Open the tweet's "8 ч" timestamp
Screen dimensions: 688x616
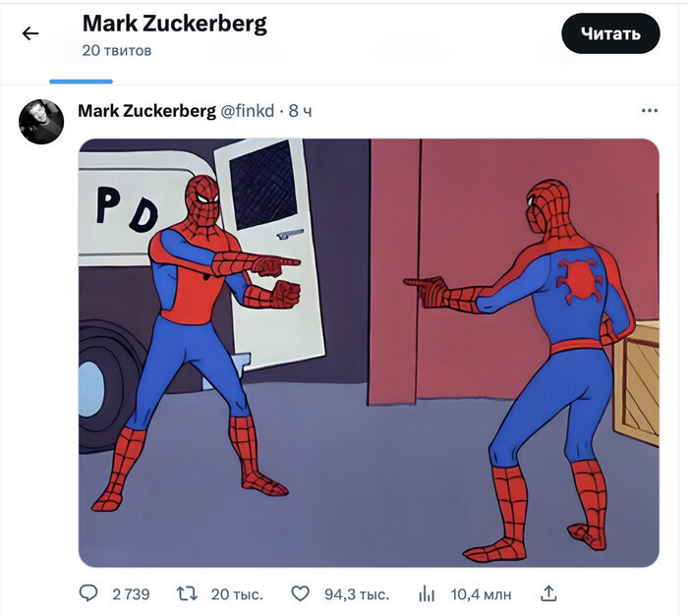300,111
